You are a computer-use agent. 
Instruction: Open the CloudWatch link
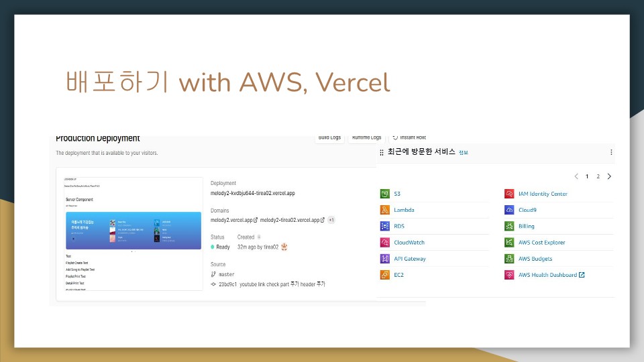point(409,243)
